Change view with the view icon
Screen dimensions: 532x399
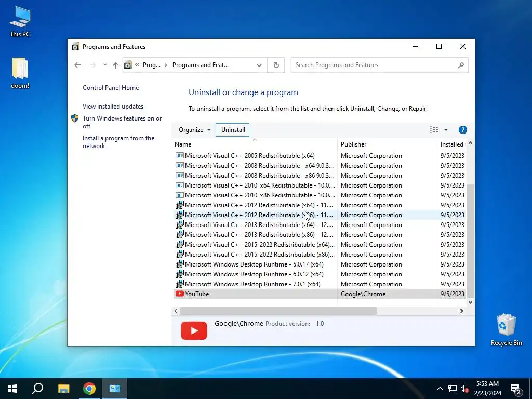(434, 129)
